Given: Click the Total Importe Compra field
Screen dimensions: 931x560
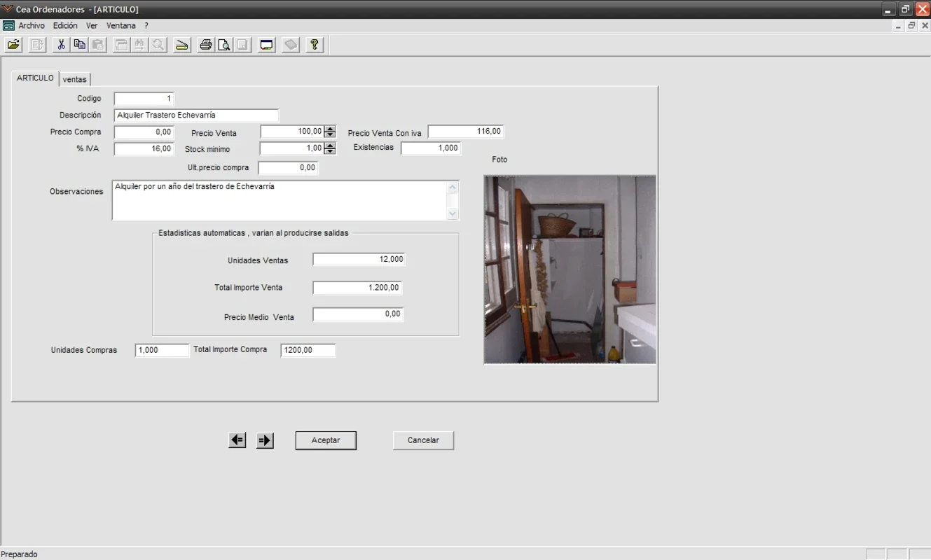Looking at the screenshot, I should (x=308, y=351).
